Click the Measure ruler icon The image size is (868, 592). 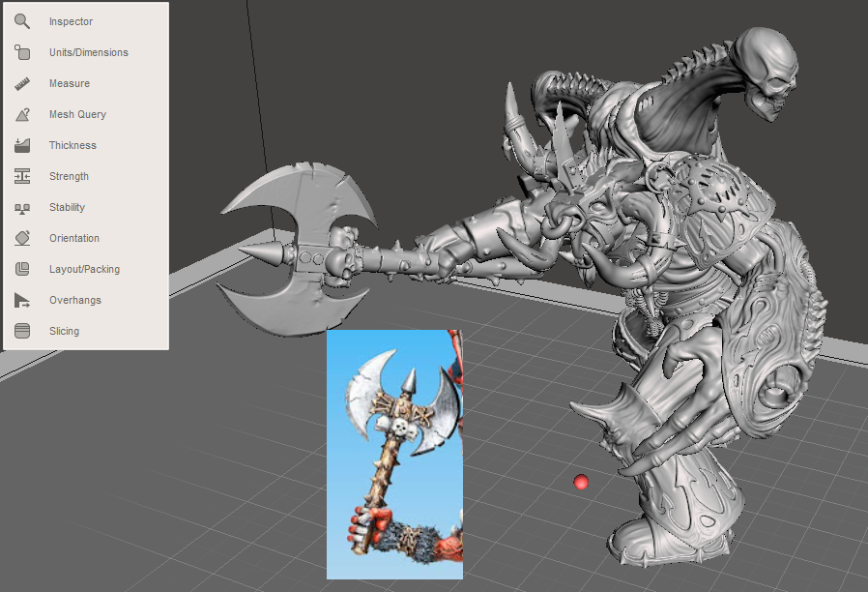pos(22,83)
